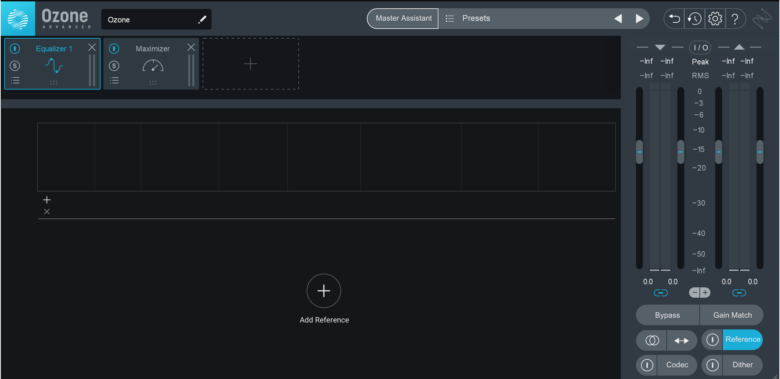Open the I/O options
This screenshot has width=780, height=379.
(x=700, y=48)
